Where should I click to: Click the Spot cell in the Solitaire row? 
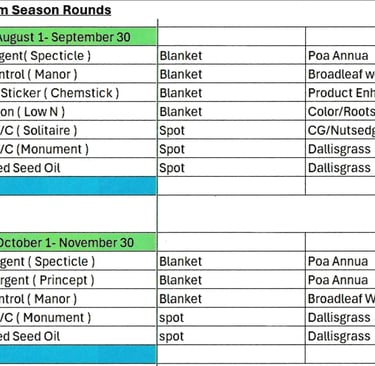tap(231, 130)
